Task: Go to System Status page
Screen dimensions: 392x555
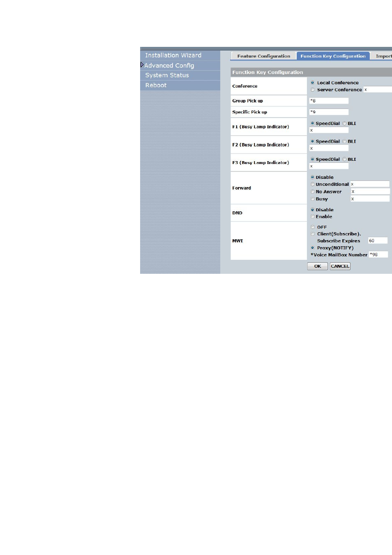Action: pyautogui.click(x=167, y=75)
